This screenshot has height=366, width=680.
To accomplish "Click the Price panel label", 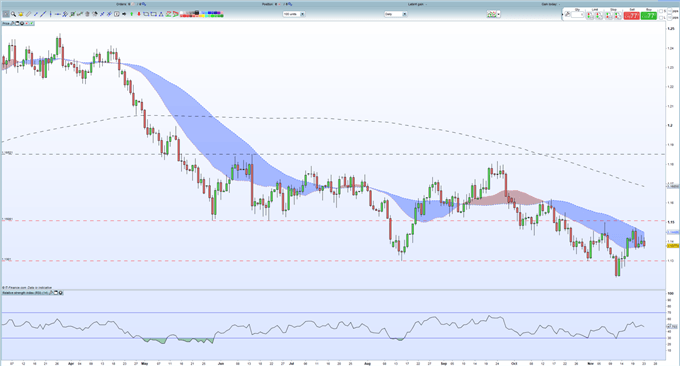I will point(6,23).
